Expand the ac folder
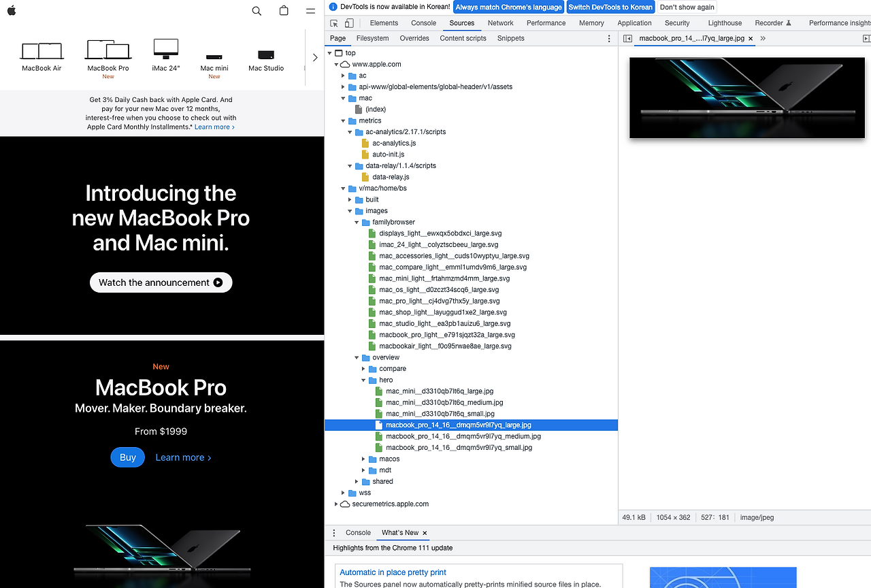 tap(343, 76)
